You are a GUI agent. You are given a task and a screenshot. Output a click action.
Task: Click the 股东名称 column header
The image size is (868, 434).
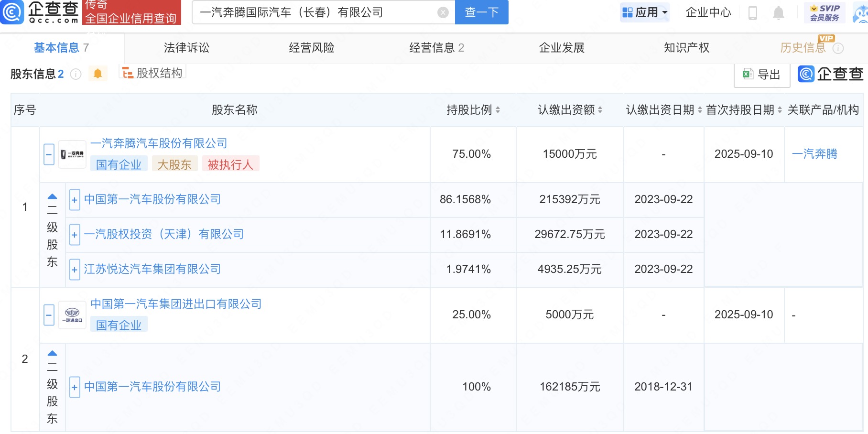tap(234, 110)
